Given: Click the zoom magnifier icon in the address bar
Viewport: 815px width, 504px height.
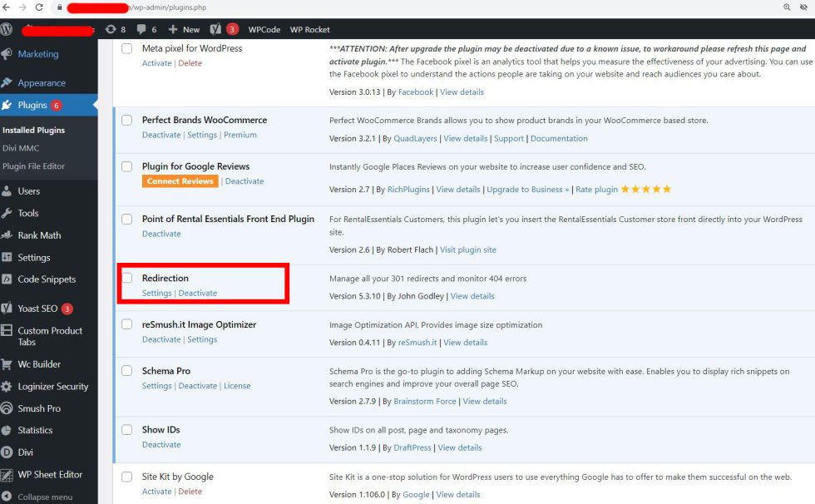Looking at the screenshot, I should [787, 7].
